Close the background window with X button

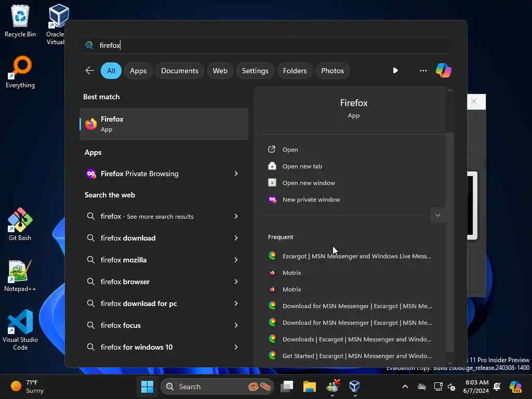(474, 101)
